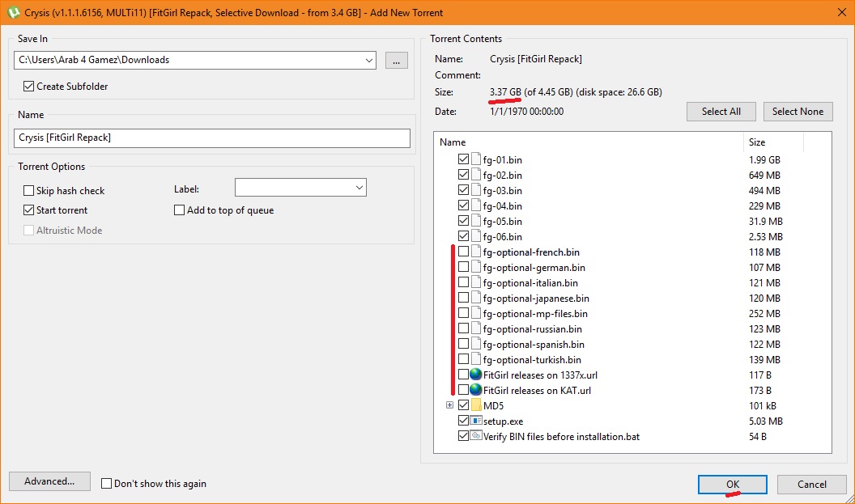The height and width of the screenshot is (504, 855).
Task: Click the Select None button
Action: tap(798, 111)
